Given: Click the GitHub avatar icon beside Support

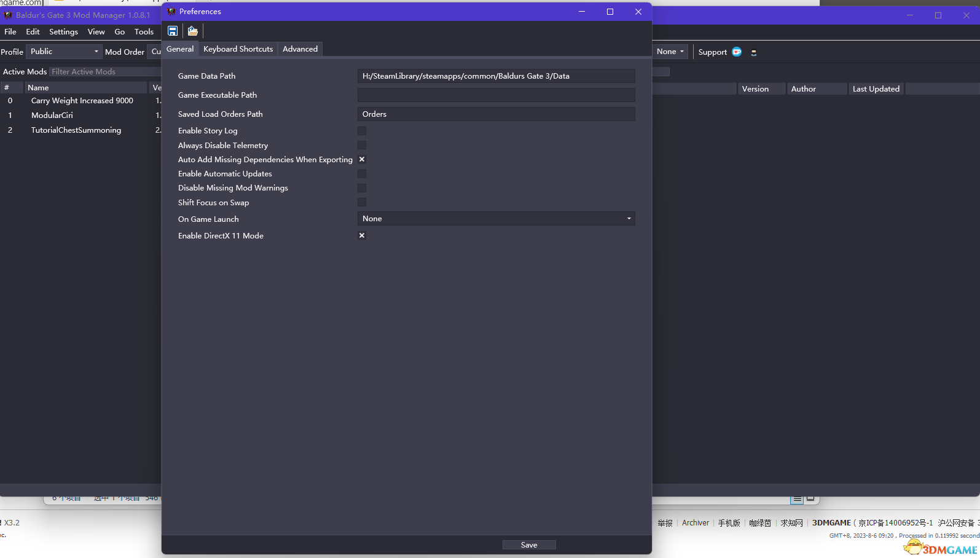Looking at the screenshot, I should pyautogui.click(x=754, y=52).
